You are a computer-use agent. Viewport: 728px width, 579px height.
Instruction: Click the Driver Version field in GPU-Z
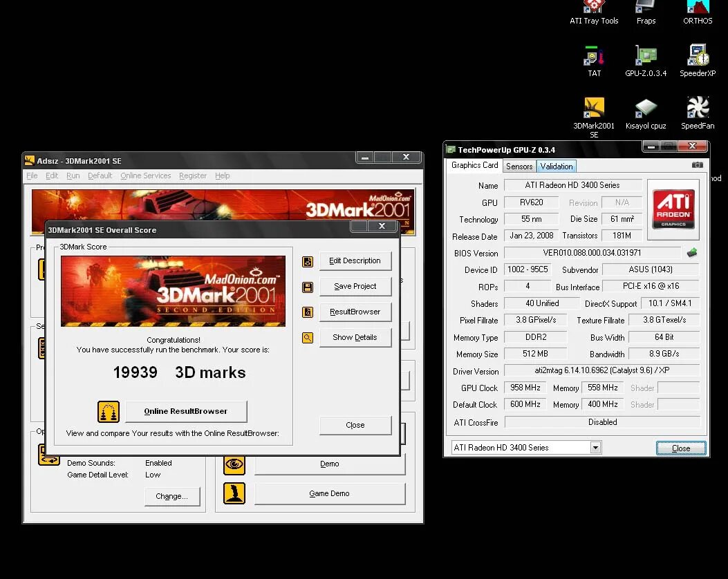pyautogui.click(x=601, y=370)
